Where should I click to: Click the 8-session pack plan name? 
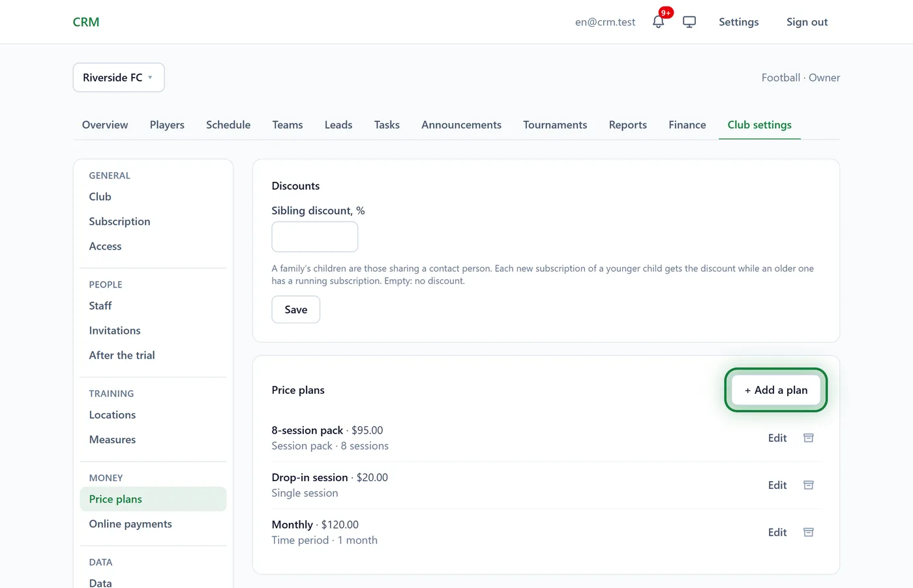coord(307,430)
